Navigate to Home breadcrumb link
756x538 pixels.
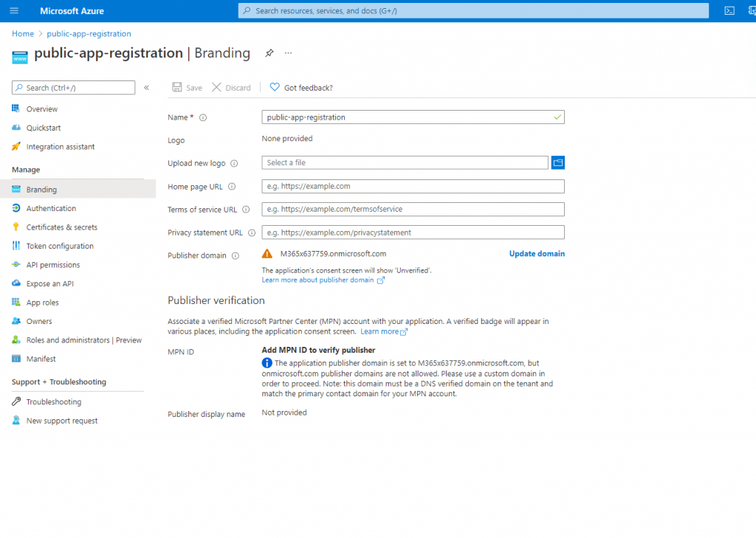click(23, 34)
